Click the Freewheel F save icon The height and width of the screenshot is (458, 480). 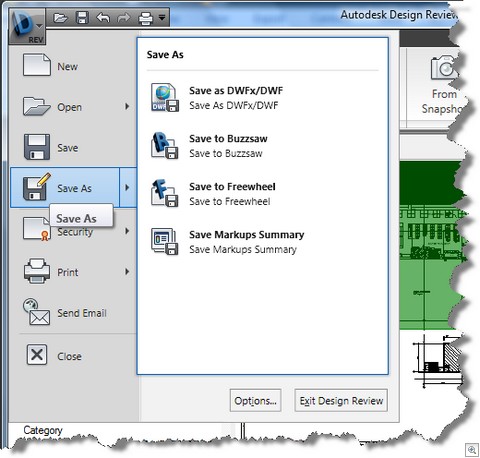click(164, 194)
